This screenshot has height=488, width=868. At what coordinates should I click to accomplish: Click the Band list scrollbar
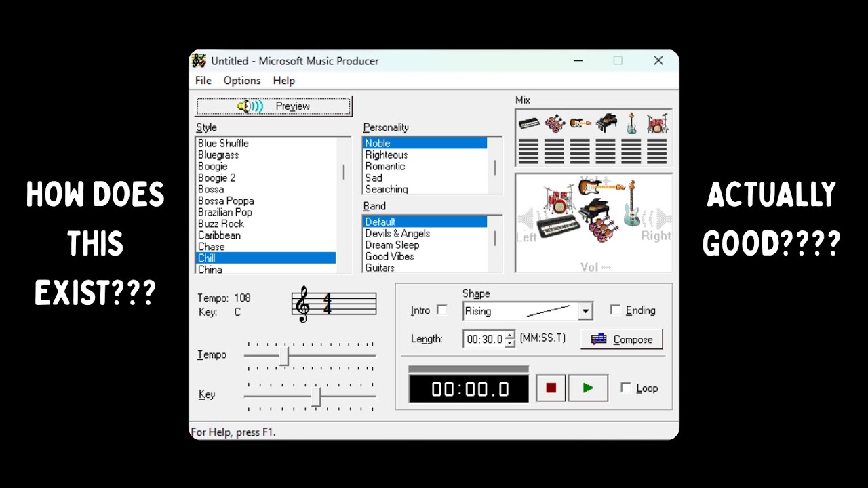495,244
